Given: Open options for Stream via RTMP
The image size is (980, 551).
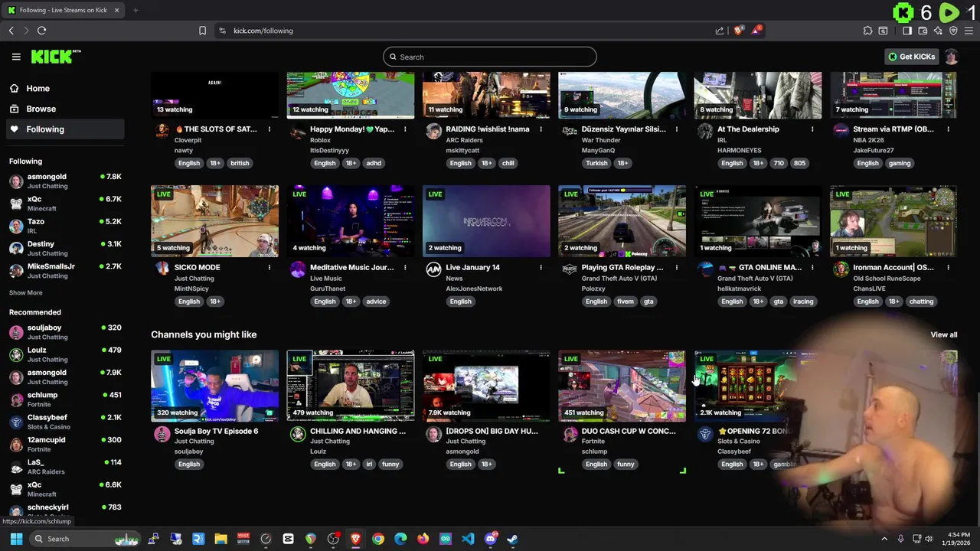Looking at the screenshot, I should 948,129.
